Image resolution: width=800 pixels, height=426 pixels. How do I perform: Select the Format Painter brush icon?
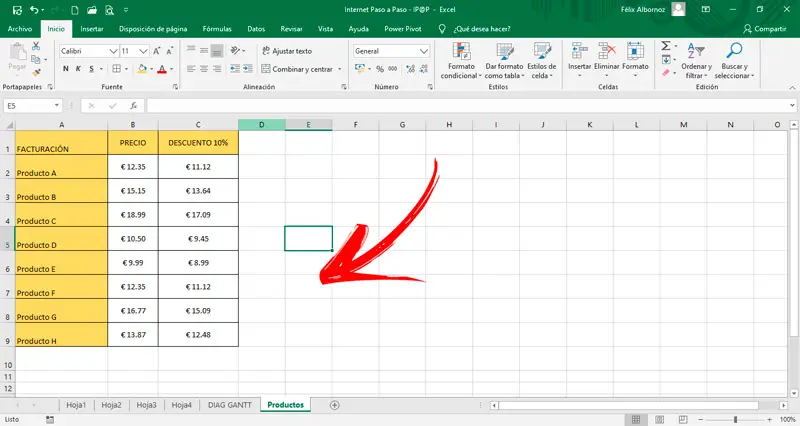coord(36,73)
